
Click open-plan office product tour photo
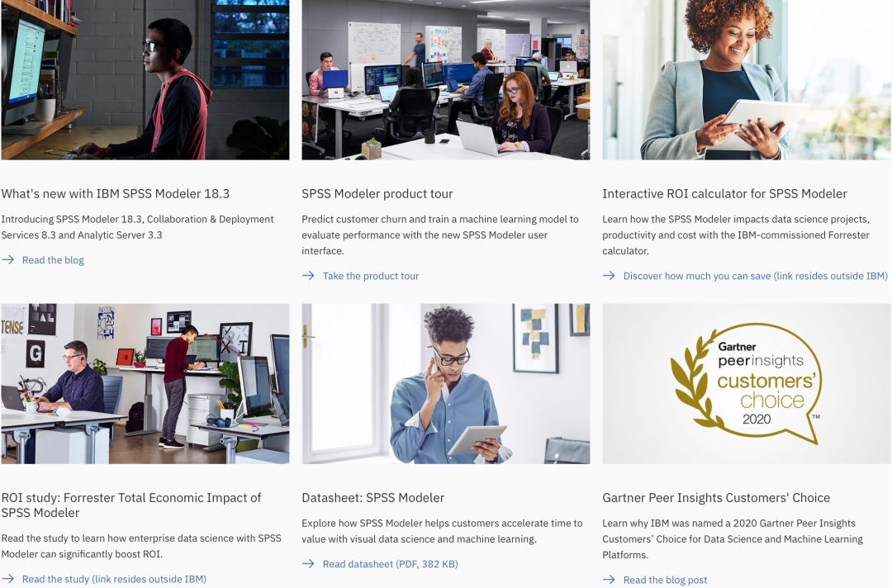445,79
